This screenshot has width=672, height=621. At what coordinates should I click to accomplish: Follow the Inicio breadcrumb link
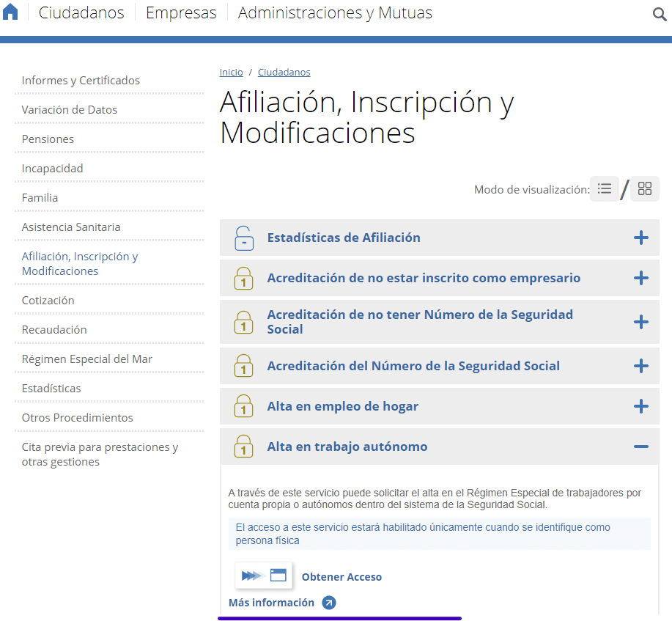point(231,72)
